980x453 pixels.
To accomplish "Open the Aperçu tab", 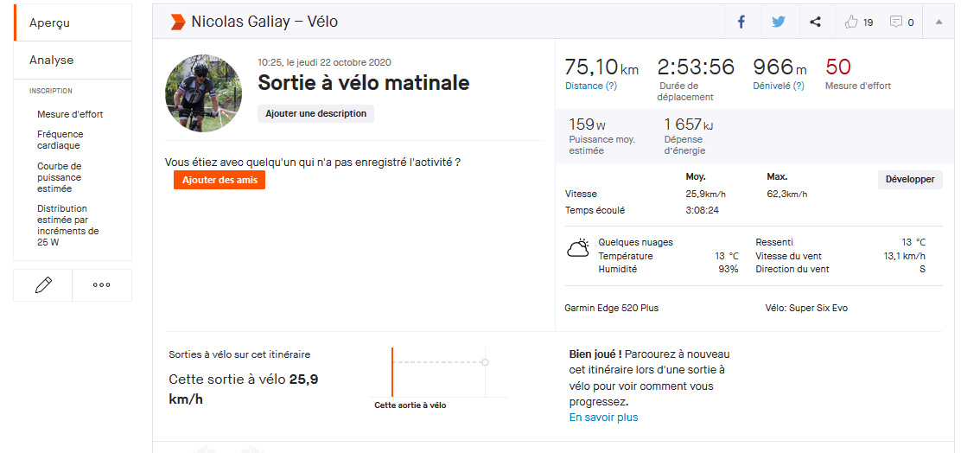I will pos(49,22).
